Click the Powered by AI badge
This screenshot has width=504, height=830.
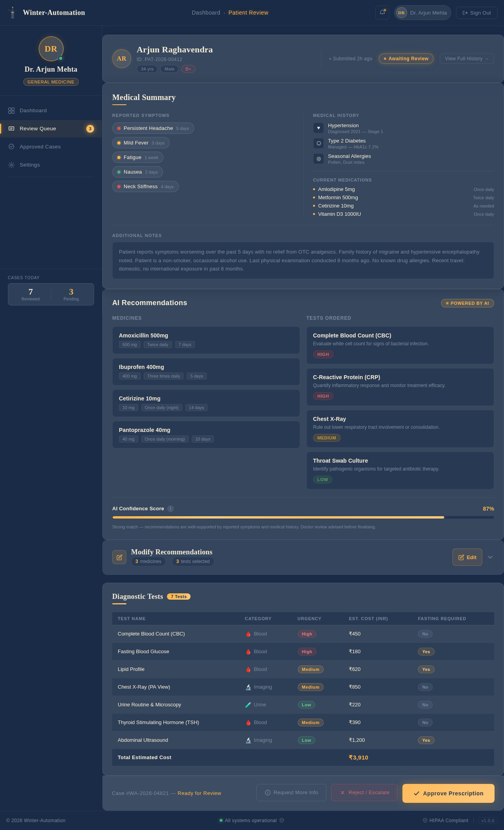coord(467,303)
